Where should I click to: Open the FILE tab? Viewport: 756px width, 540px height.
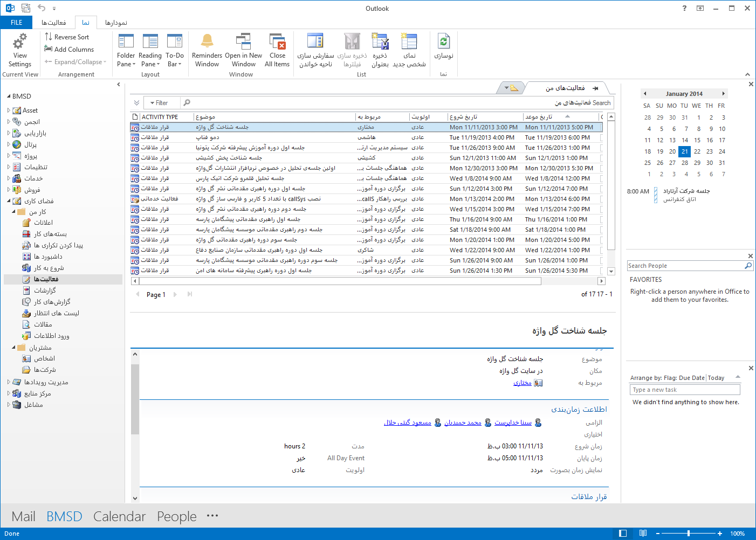pos(17,23)
